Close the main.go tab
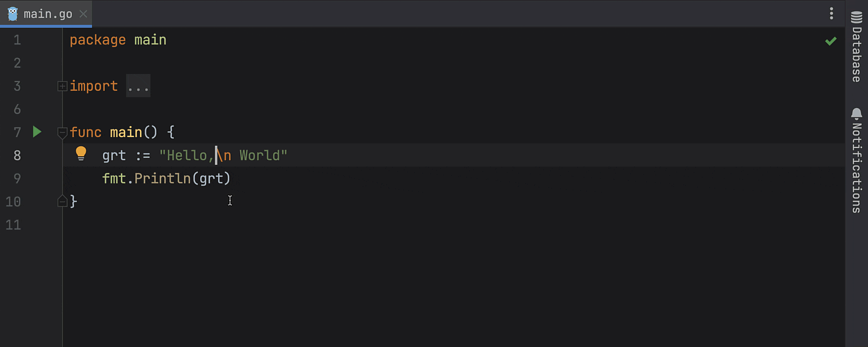 (x=83, y=14)
